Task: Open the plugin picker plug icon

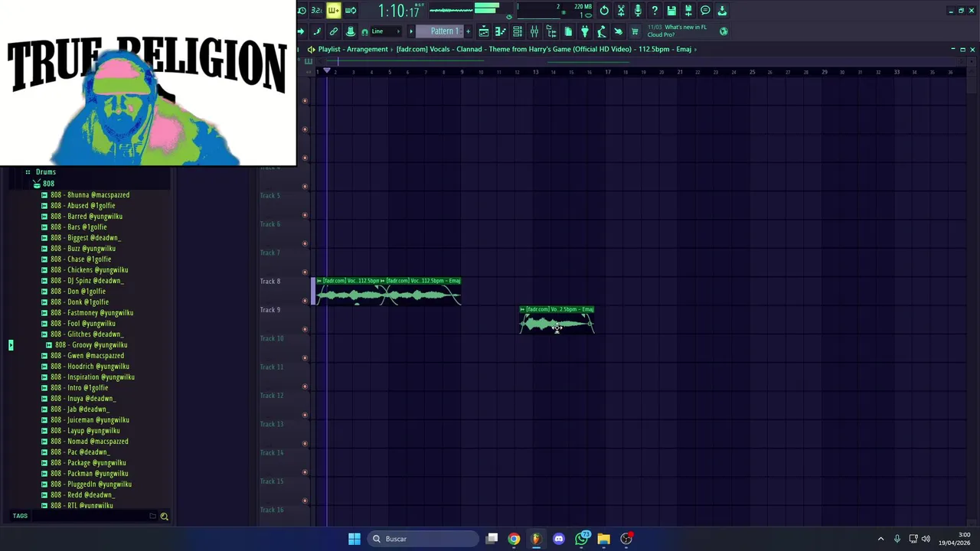Action: (585, 31)
